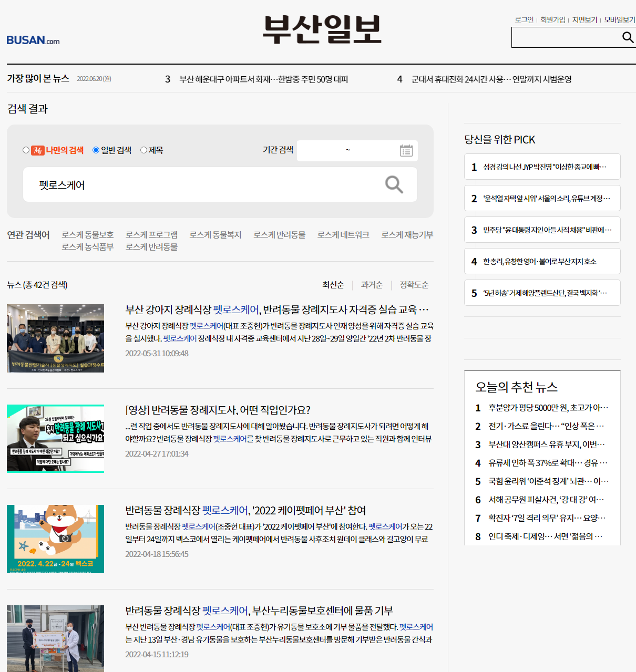Open PICK item 3 민주당 윤 대통령 지인 아들
The height and width of the screenshot is (672, 636).
(x=542, y=230)
